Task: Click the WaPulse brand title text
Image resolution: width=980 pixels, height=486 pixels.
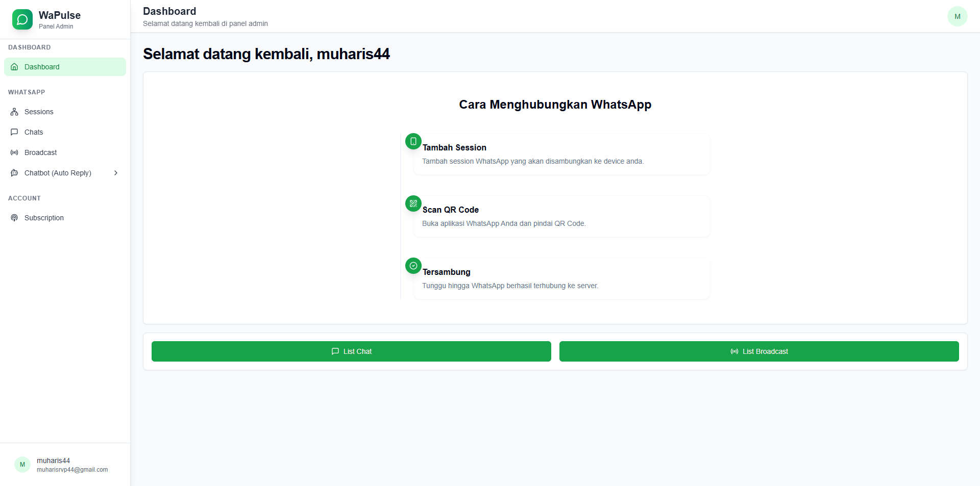Action: [60, 15]
